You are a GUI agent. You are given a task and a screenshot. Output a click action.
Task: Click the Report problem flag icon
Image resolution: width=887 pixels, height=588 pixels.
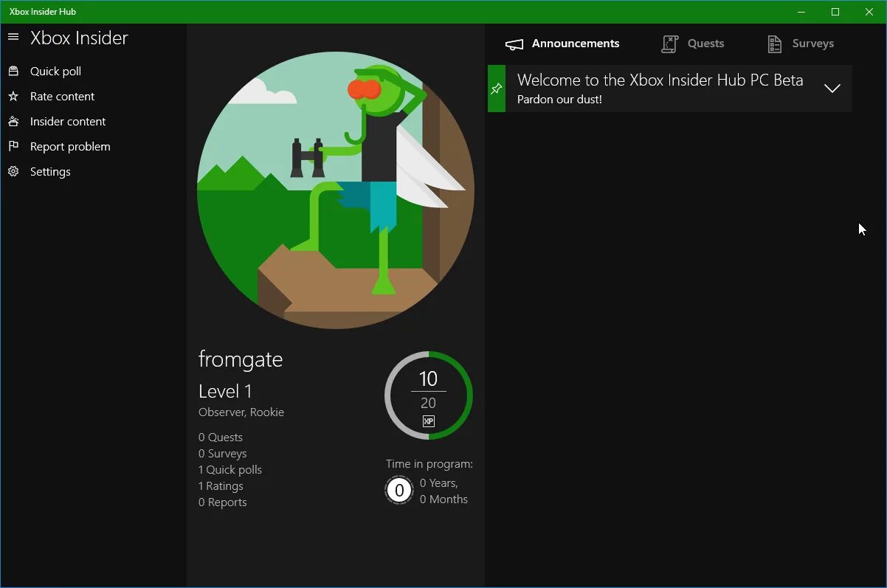(x=13, y=146)
